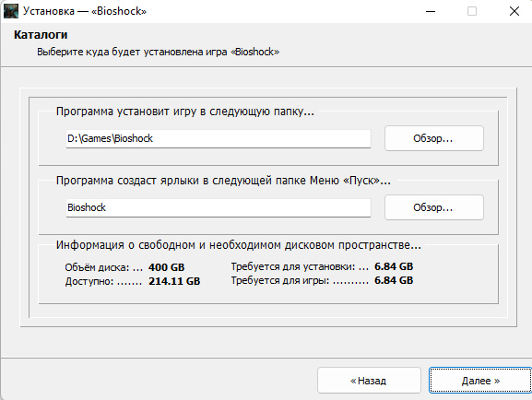Screen dimensions: 532x400
Task: Click the 400 GB disk size value
Action: point(167,267)
